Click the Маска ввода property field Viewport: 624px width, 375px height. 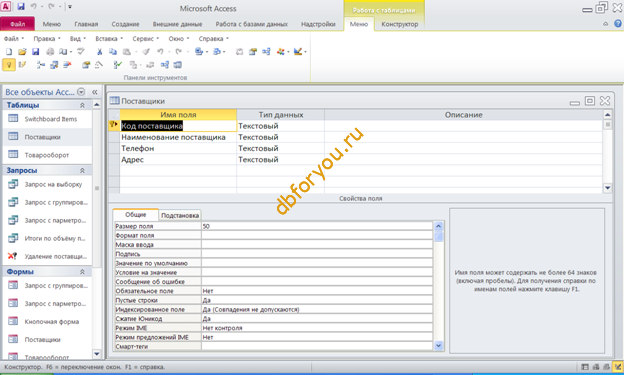click(x=317, y=244)
